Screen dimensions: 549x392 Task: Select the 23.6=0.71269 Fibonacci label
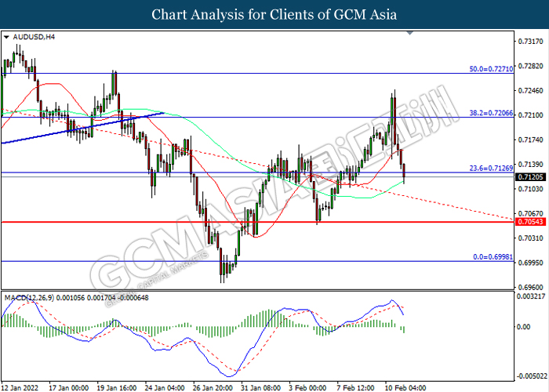coord(491,169)
